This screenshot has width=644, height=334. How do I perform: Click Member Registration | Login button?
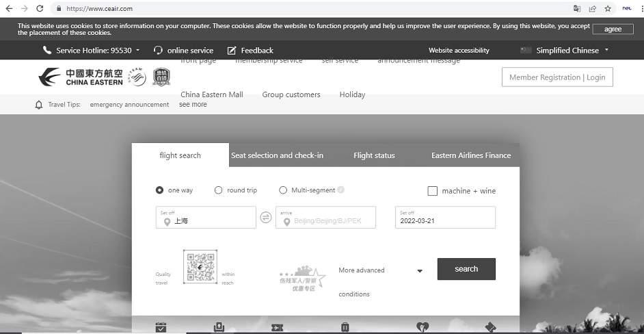tap(557, 77)
